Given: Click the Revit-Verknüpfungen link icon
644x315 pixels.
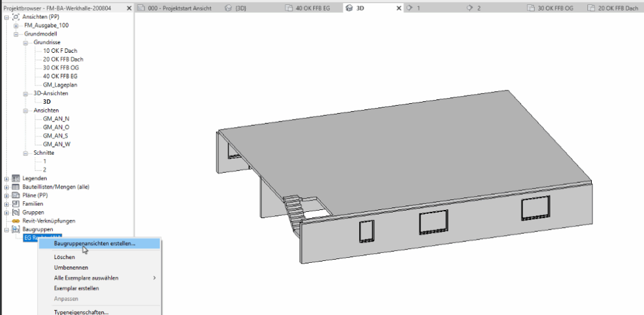Looking at the screenshot, I should [x=16, y=221].
